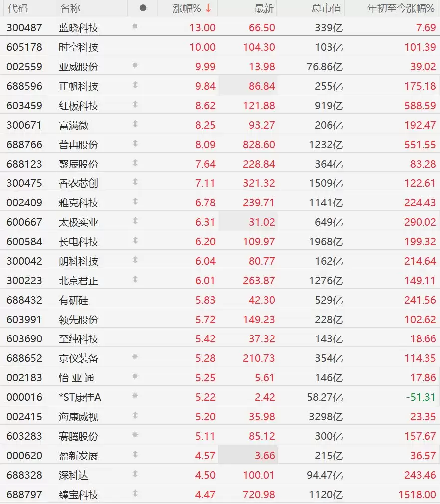Click the up-down arrow icon for 北京君正

tap(135, 279)
